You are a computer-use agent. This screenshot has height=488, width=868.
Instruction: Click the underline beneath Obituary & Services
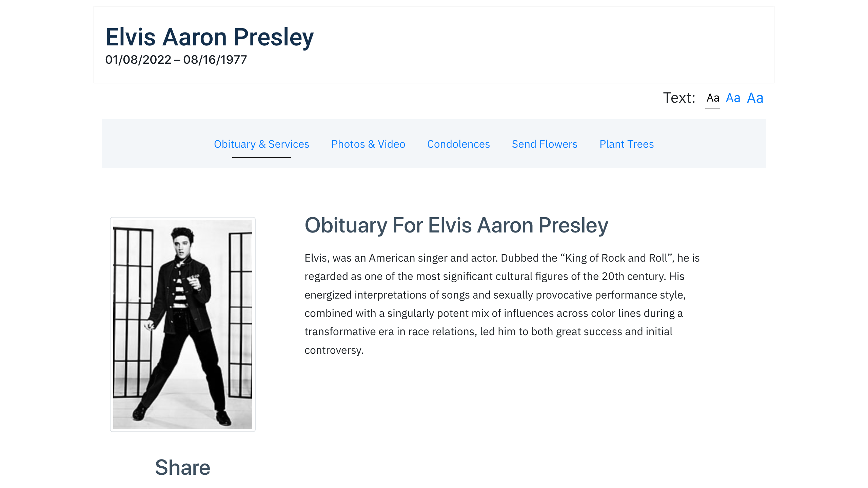[261, 157]
